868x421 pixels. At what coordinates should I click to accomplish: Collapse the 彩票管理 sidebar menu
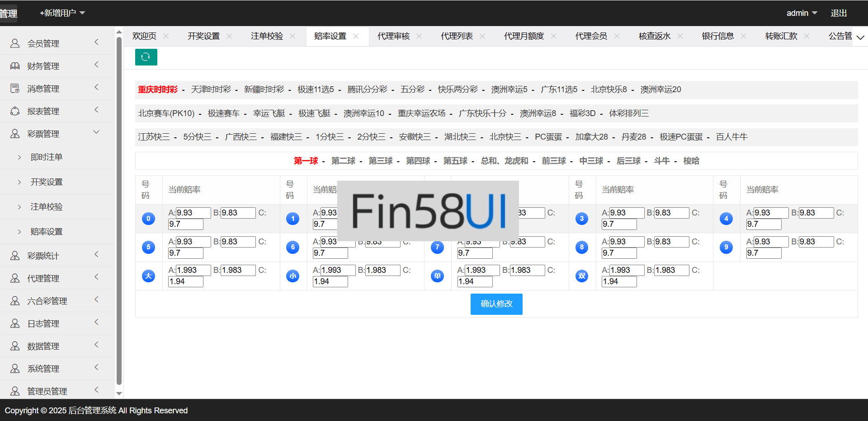[x=96, y=132]
